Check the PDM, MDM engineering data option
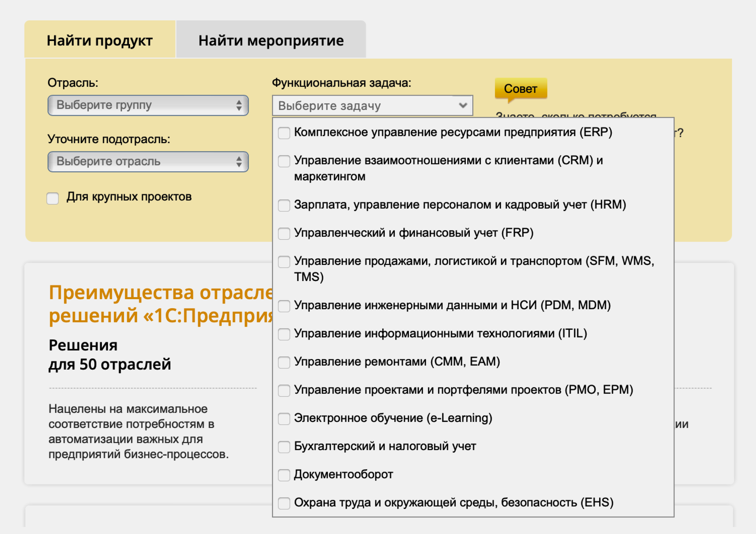Screen dimensions: 756x534 (284, 306)
